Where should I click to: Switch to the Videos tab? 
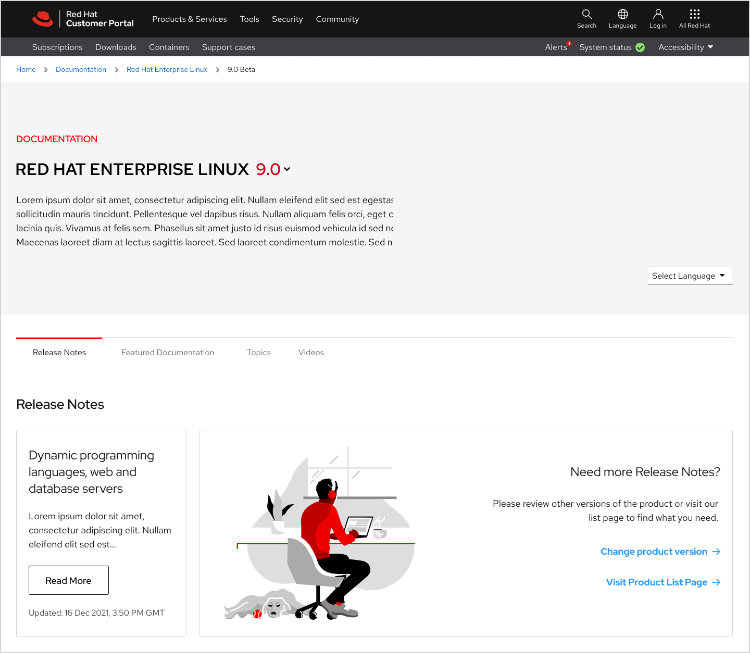(x=311, y=352)
